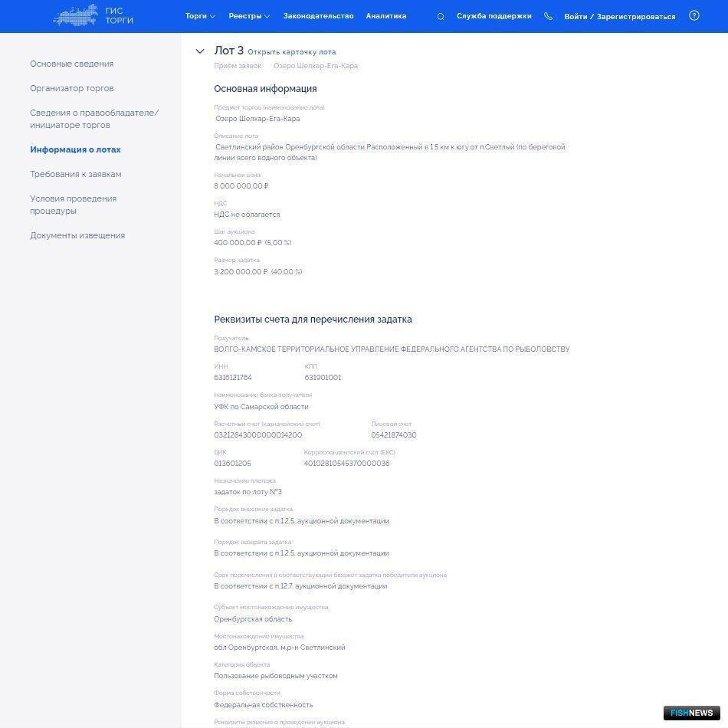728x728 pixels.
Task: Click the phone icon in header
Action: (x=548, y=16)
